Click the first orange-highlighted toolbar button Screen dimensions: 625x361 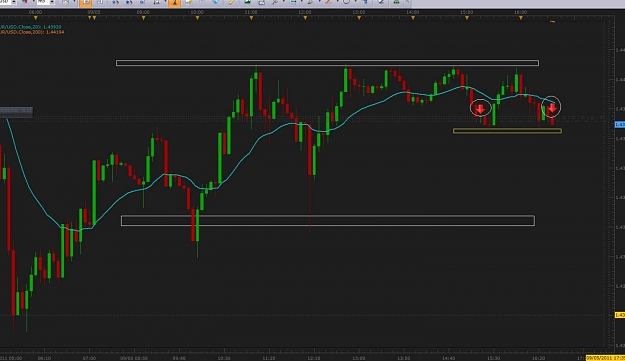(x=86, y=3)
